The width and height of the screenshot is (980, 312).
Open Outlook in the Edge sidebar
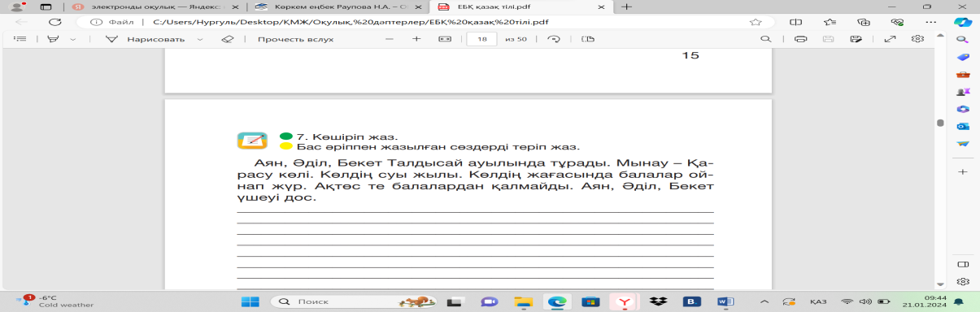[x=963, y=126]
